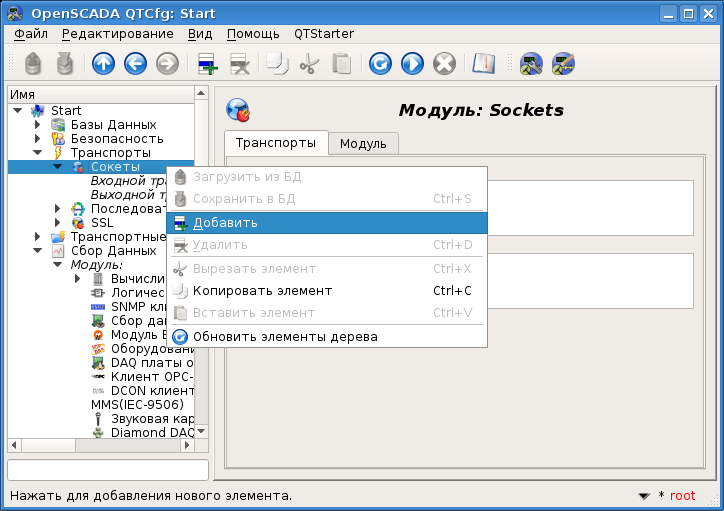This screenshot has height=511, width=724.
Task: Click the Back arrow toolbar icon
Action: point(135,64)
